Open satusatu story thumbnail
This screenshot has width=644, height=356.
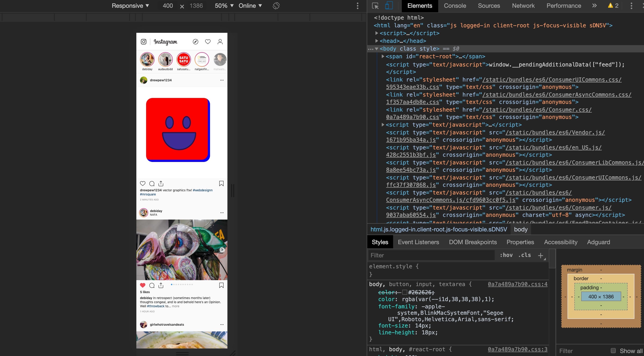coord(183,59)
